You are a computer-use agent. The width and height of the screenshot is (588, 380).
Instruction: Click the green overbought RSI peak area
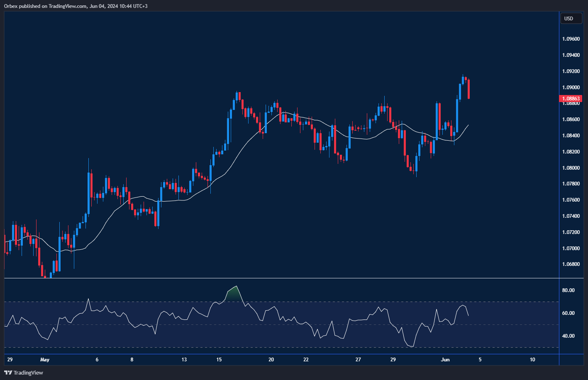tap(234, 294)
